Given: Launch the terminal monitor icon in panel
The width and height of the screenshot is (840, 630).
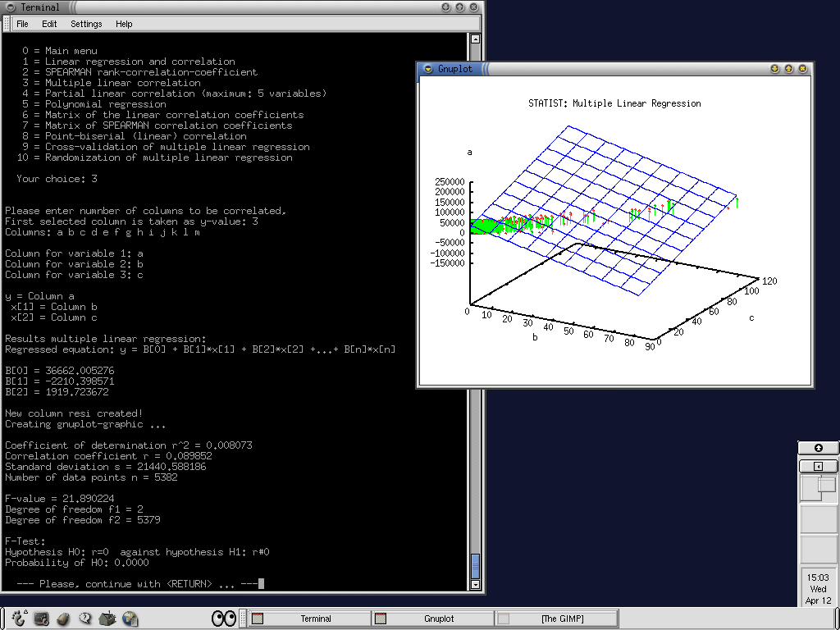Looking at the screenshot, I should [x=41, y=619].
